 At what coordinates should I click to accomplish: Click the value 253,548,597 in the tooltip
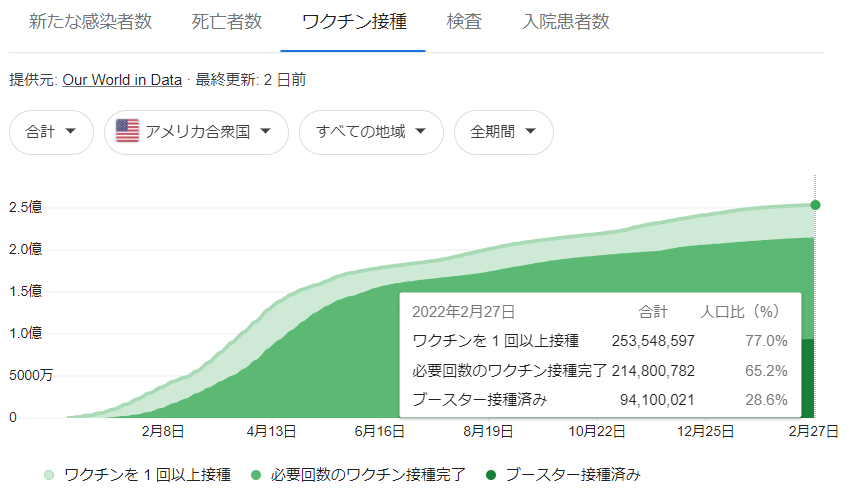click(653, 341)
